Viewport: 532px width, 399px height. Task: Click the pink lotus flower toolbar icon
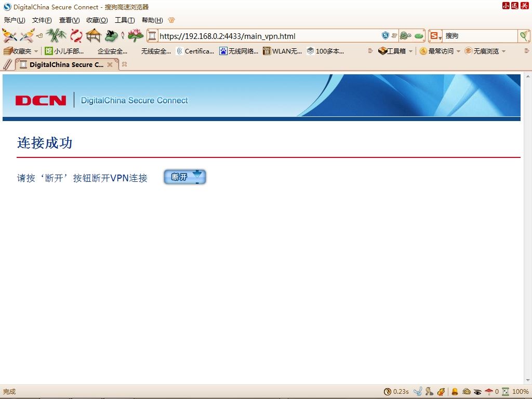point(136,35)
